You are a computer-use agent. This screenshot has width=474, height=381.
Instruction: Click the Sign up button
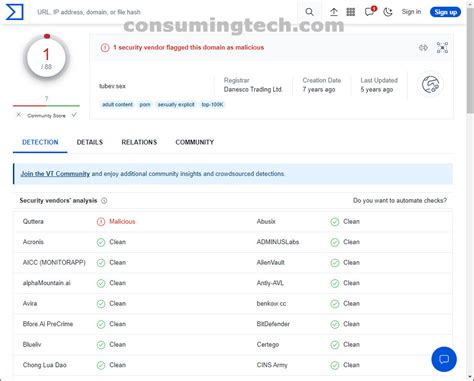[x=445, y=12]
